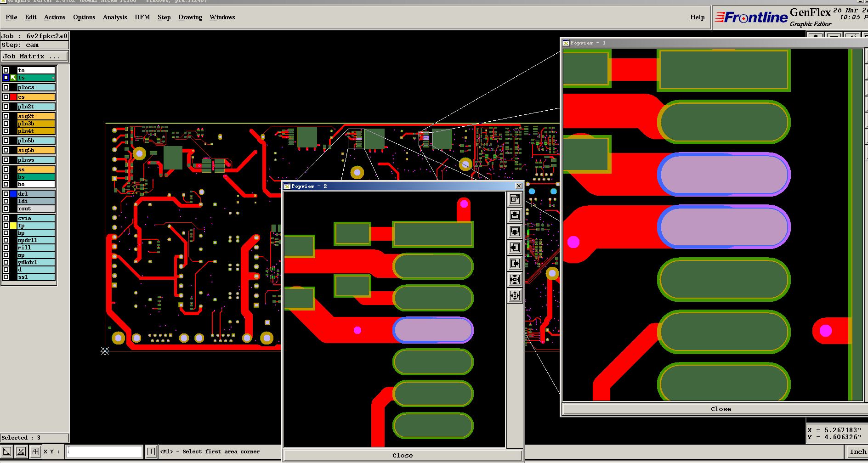Open the Drawing menu
This screenshot has height=463, width=868.
(190, 17)
